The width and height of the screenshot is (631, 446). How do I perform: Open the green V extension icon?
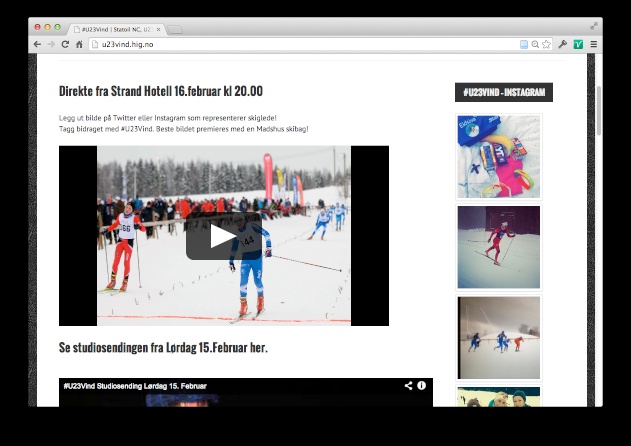tap(578, 44)
